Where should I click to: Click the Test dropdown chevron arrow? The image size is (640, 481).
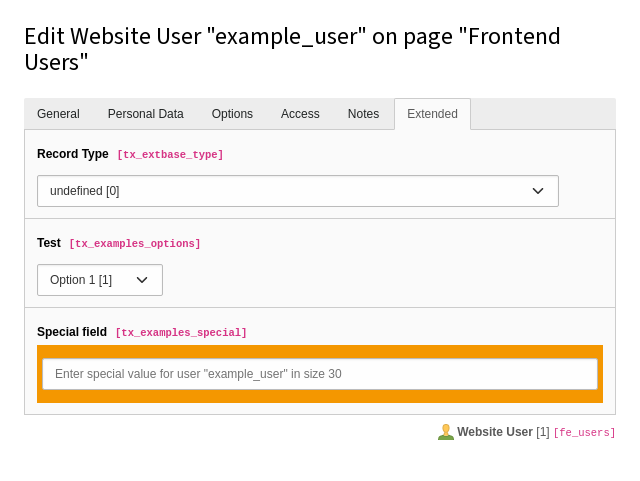(142, 280)
